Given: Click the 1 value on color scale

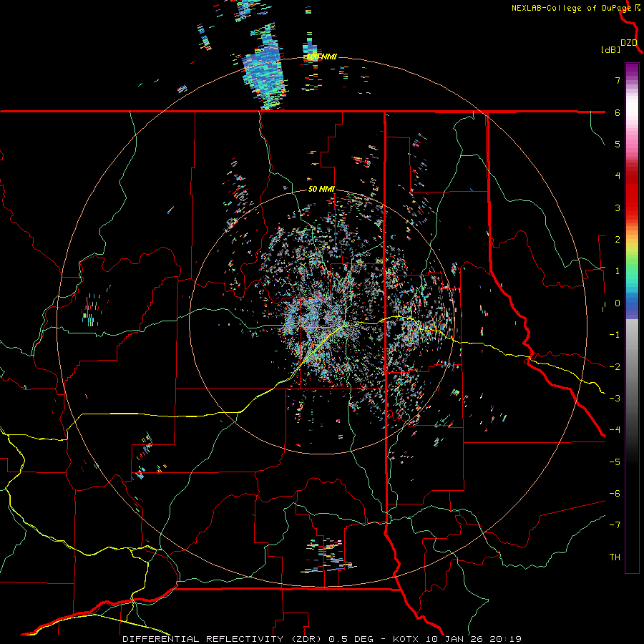Looking at the screenshot, I should pyautogui.click(x=618, y=271).
